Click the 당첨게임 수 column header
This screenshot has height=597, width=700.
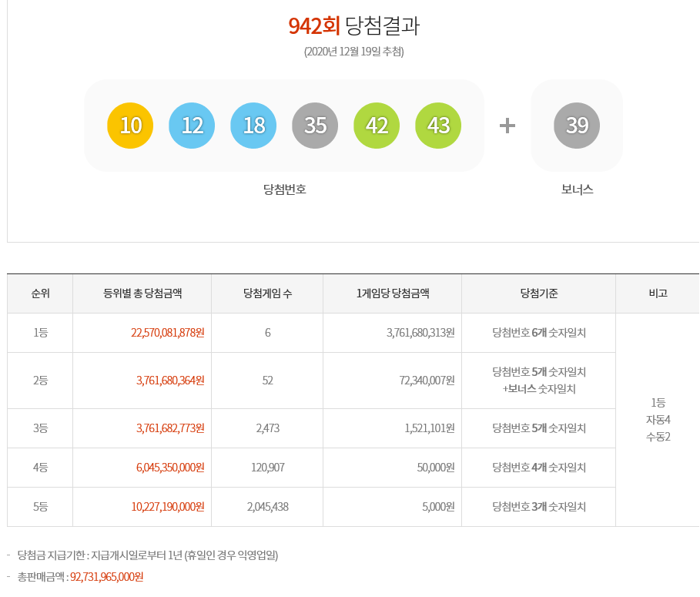pyautogui.click(x=267, y=293)
